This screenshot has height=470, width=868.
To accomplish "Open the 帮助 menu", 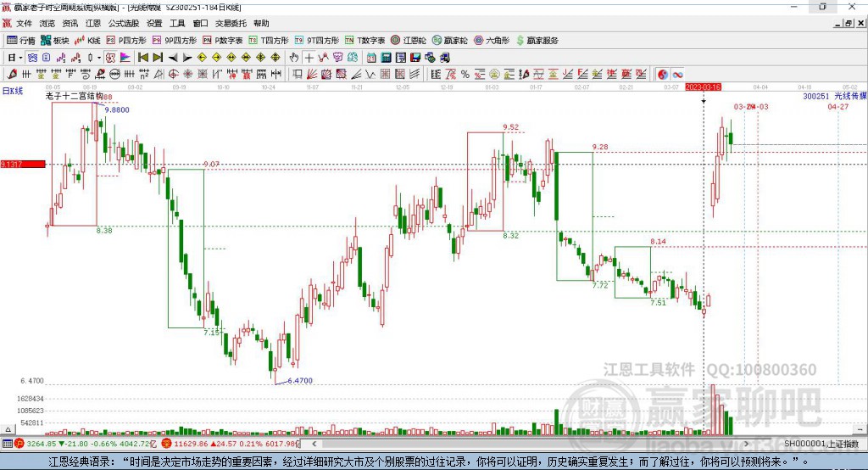I will coord(261,23).
